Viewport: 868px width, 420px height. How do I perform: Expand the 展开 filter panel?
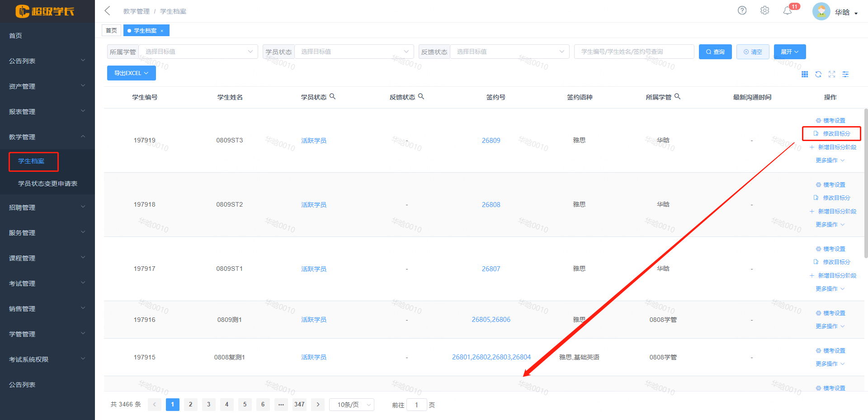click(789, 52)
